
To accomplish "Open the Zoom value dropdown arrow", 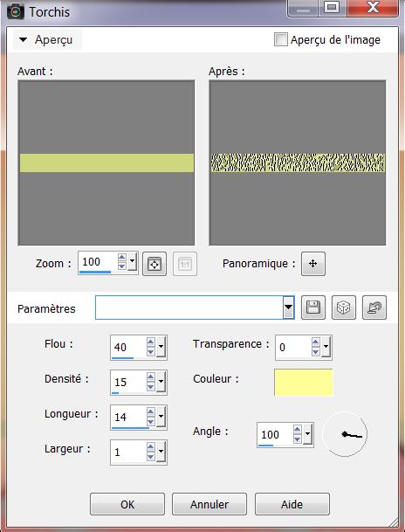I will point(132,262).
